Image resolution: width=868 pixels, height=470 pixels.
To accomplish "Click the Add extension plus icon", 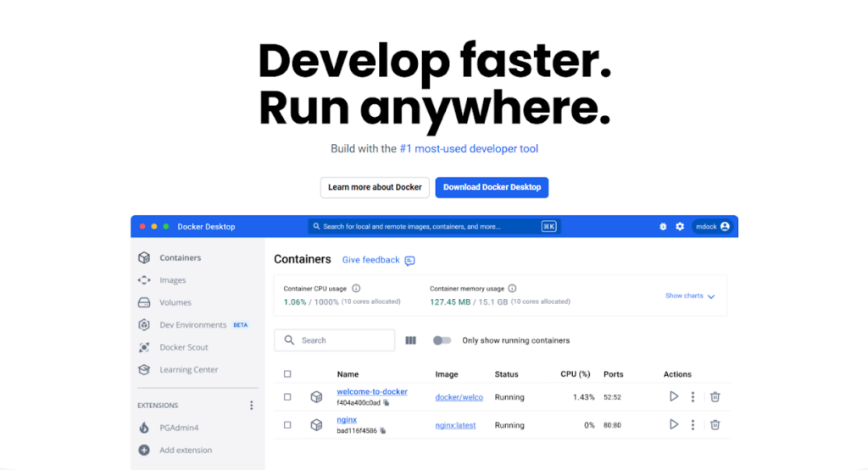I will coord(144,450).
